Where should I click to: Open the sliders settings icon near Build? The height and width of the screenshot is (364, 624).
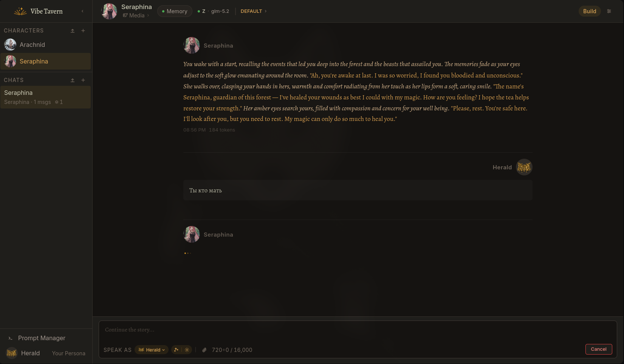coord(609,11)
